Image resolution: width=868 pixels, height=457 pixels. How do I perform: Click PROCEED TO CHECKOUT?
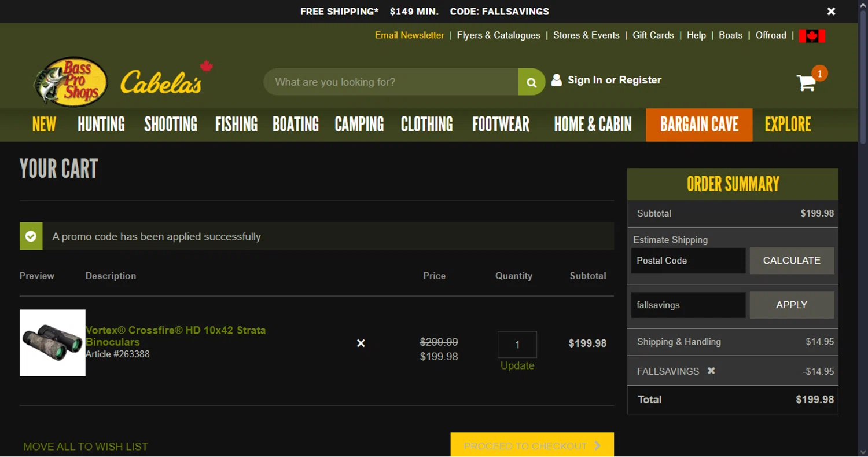click(532, 445)
